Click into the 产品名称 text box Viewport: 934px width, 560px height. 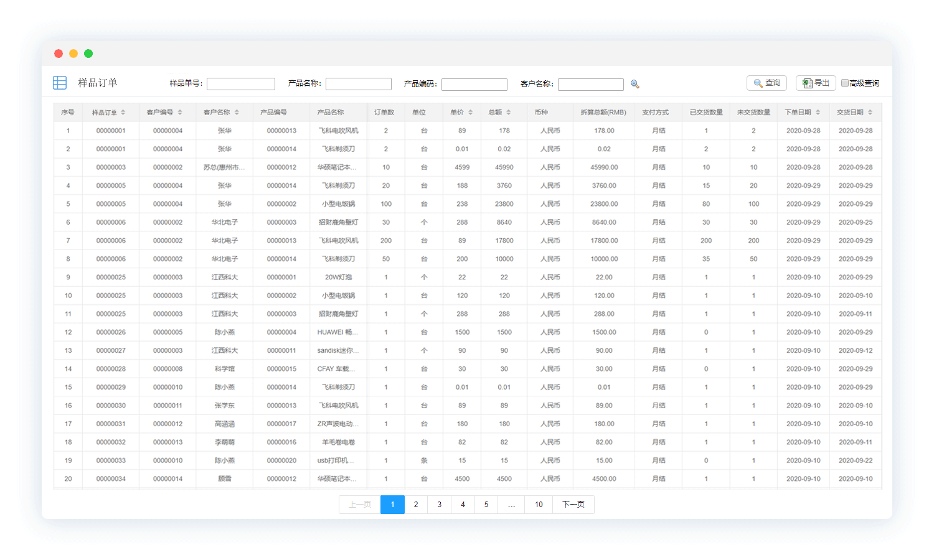point(359,84)
